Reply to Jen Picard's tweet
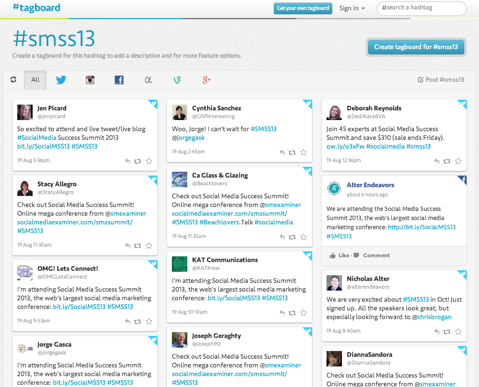 [128, 161]
